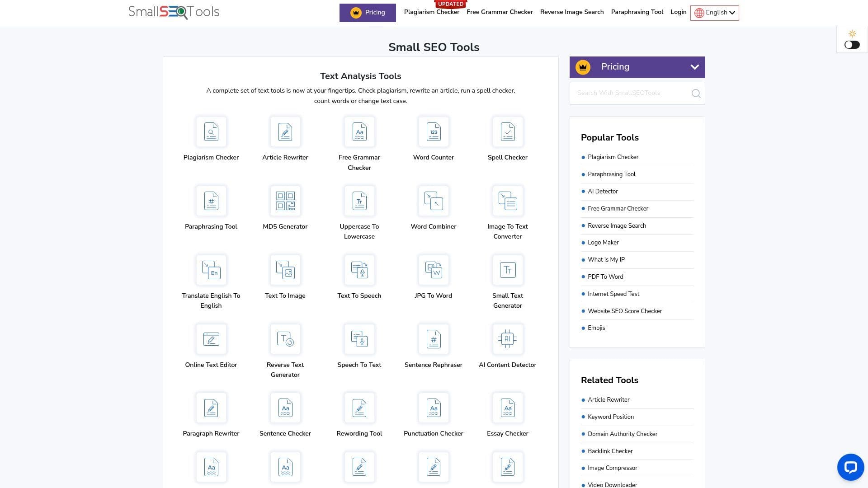Open Backlink Checker link
The image size is (868, 488).
[610, 451]
